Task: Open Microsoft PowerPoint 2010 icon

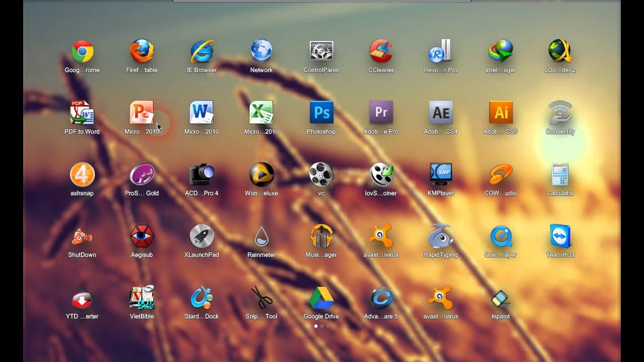Action: tap(142, 113)
